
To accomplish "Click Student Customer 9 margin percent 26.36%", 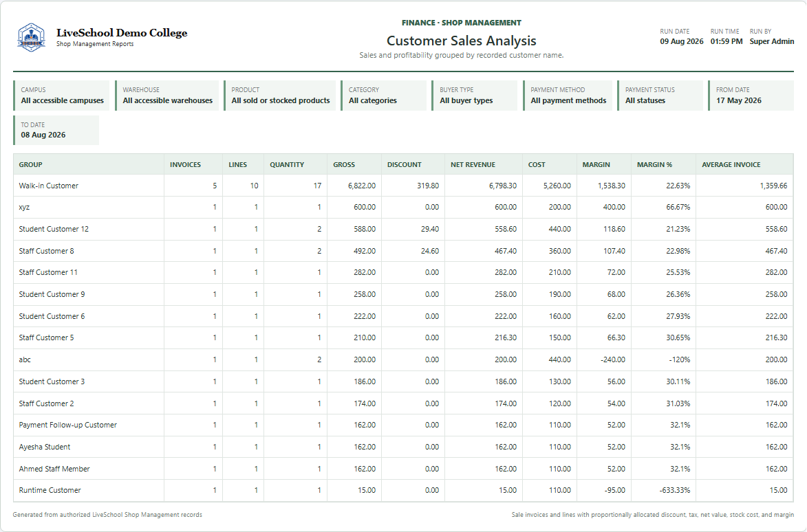I will [x=678, y=295].
